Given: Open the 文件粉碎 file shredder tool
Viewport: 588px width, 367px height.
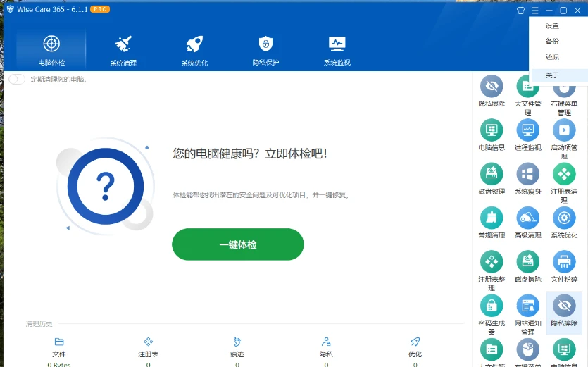Looking at the screenshot, I should pos(564,262).
